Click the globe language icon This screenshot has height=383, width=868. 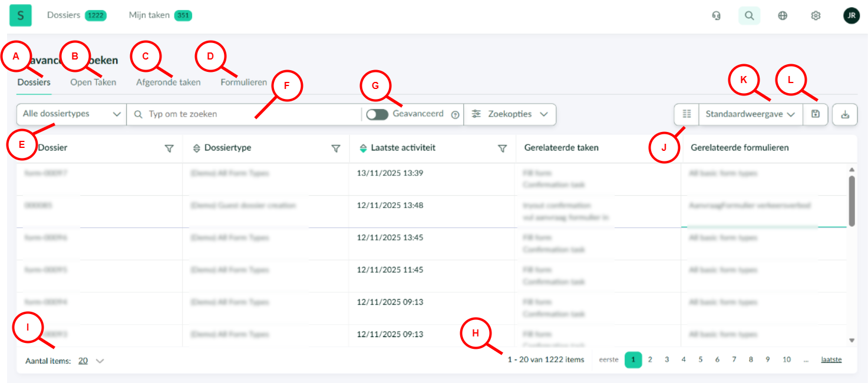(783, 16)
